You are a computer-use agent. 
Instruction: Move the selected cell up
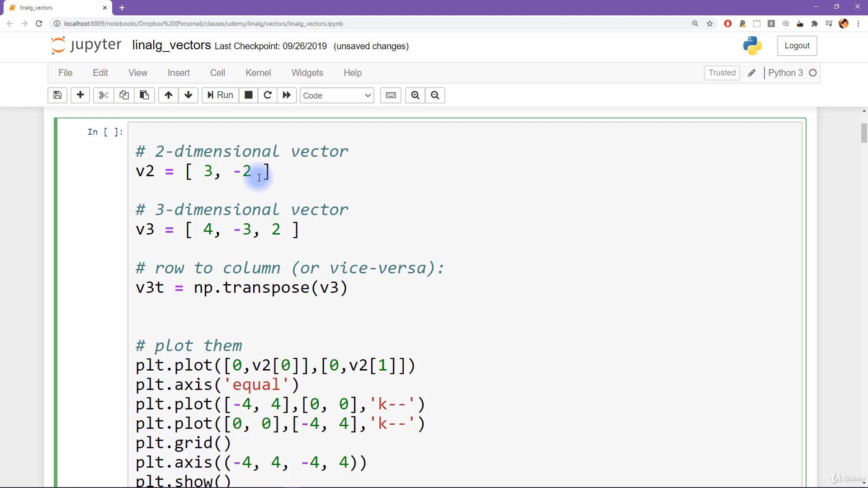[169, 95]
